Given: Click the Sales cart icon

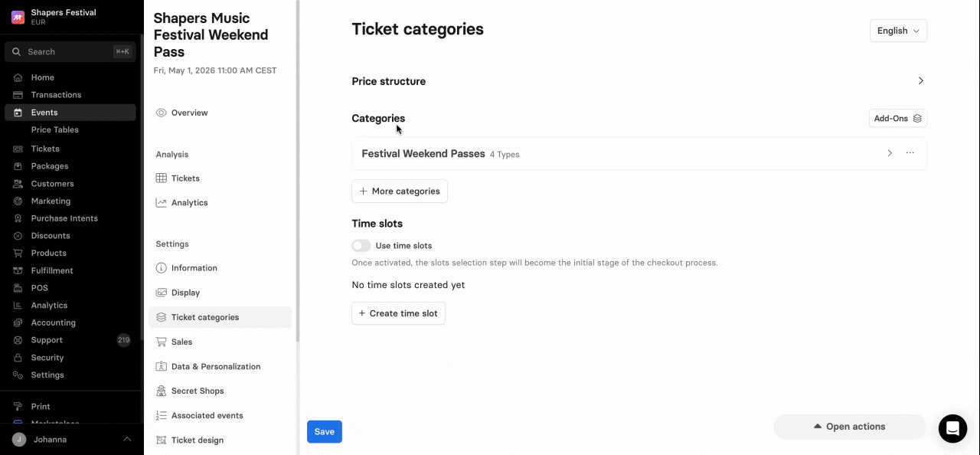Looking at the screenshot, I should (162, 342).
